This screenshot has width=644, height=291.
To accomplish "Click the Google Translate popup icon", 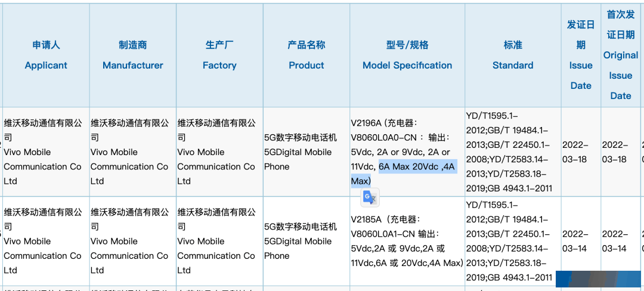I will pyautogui.click(x=370, y=197).
